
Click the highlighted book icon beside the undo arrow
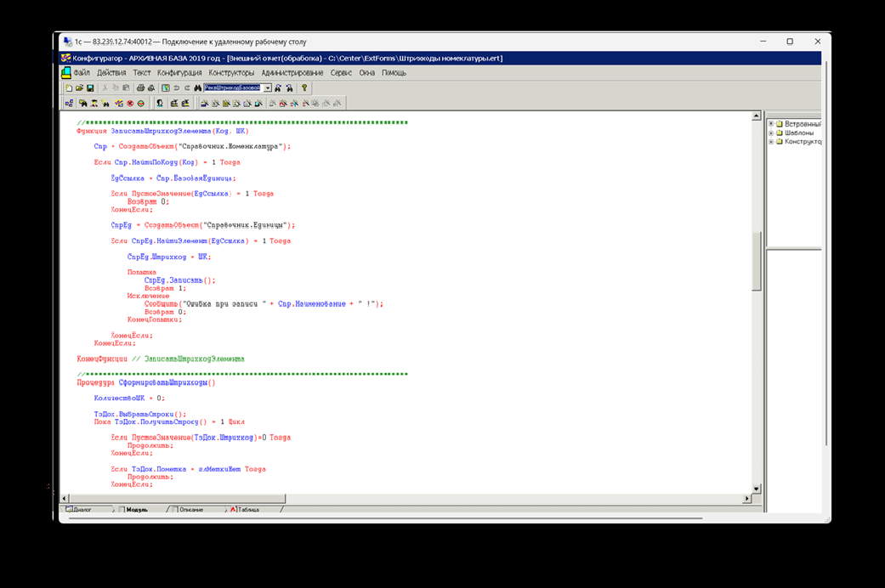coord(166,88)
